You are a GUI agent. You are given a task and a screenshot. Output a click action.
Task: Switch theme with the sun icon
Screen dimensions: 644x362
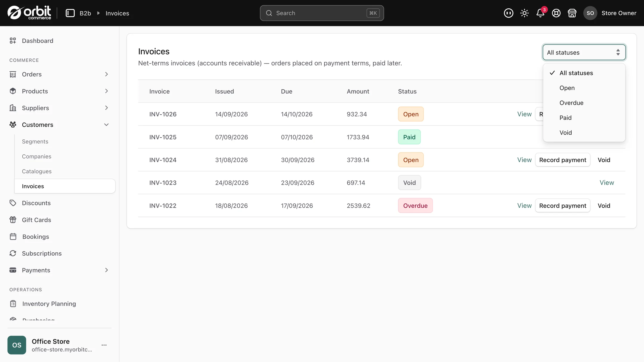click(x=524, y=13)
